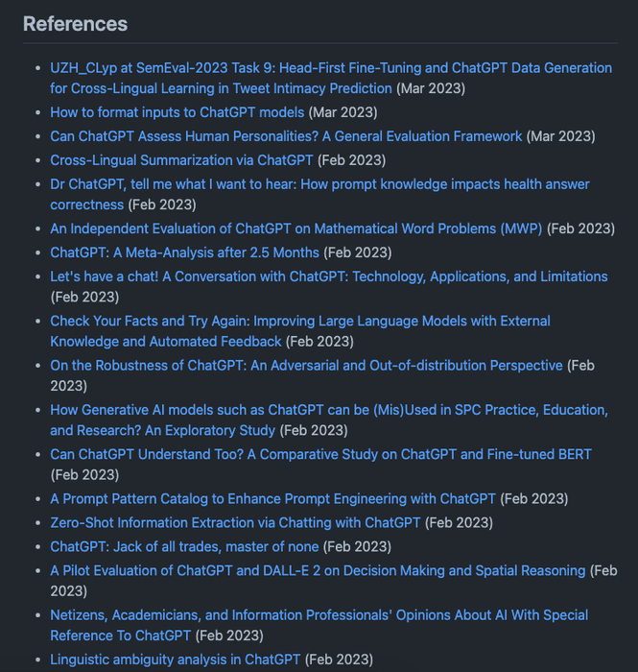
Task: Open 'Zero-Shot Information Extraction via Chatting' link
Action: [235, 522]
